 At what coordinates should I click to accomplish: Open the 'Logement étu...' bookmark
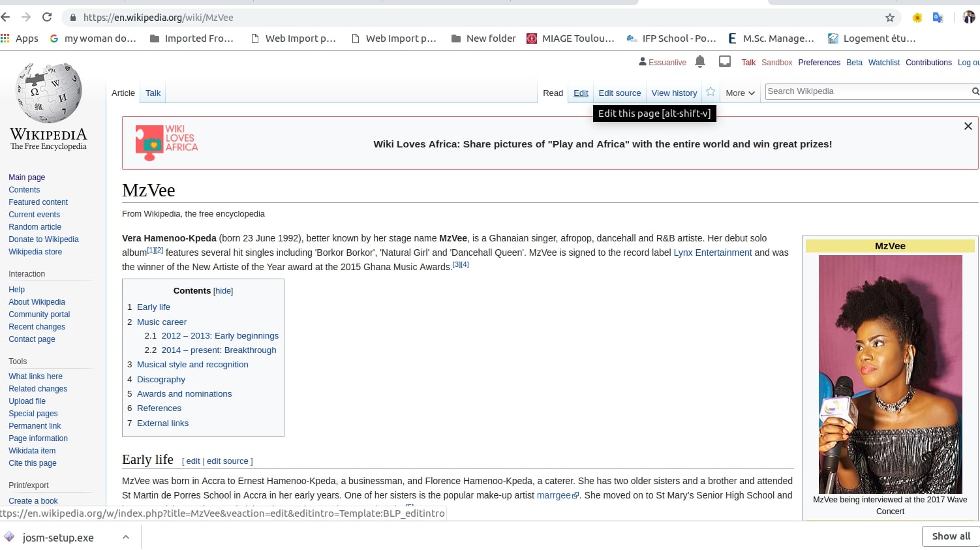point(872,38)
